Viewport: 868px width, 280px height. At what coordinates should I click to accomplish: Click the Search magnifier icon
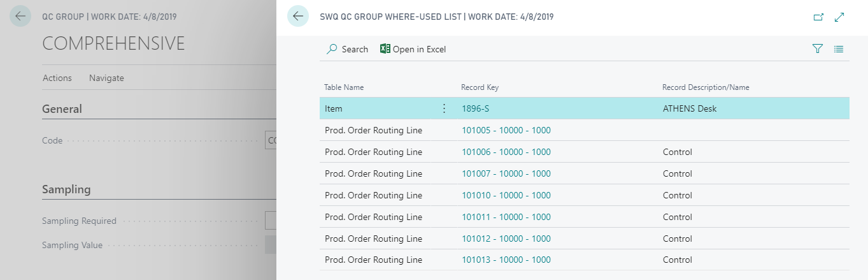[x=332, y=49]
